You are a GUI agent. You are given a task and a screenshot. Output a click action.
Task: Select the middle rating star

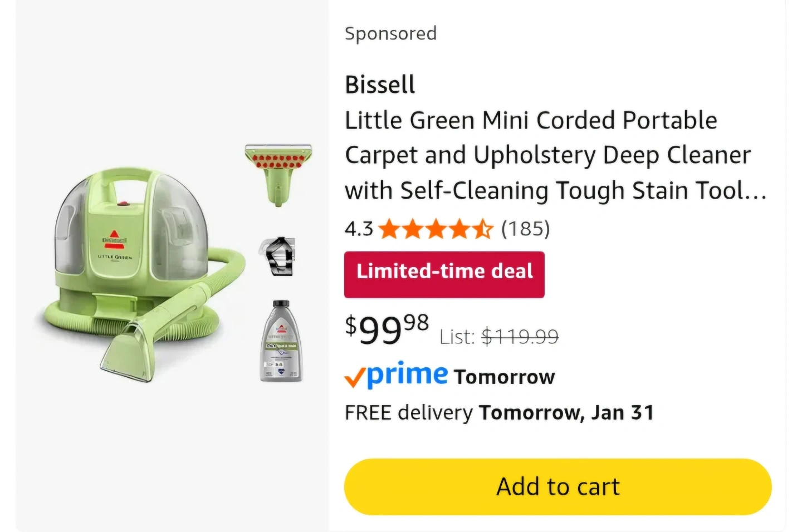coord(436,229)
